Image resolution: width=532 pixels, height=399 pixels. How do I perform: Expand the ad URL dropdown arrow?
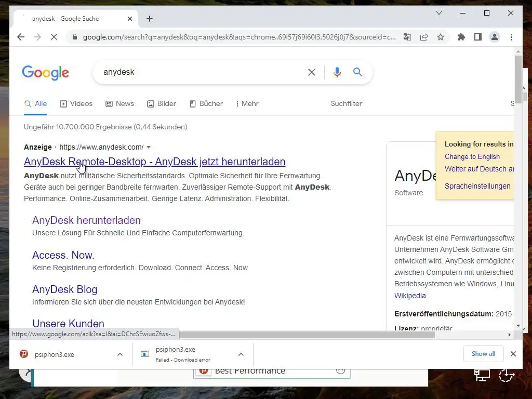148,147
